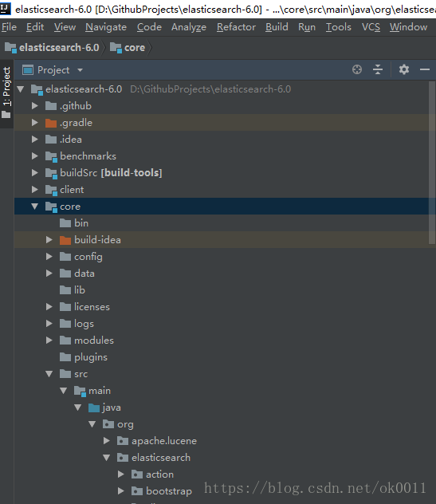Click the core module folder icon in tree

click(x=51, y=207)
